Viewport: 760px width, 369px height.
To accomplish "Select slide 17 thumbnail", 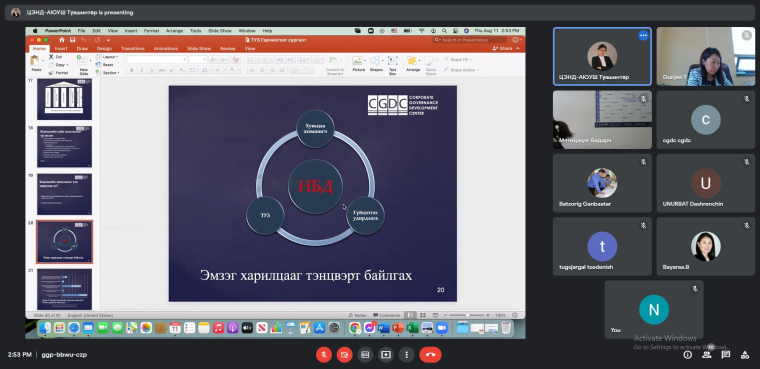I will click(64, 99).
